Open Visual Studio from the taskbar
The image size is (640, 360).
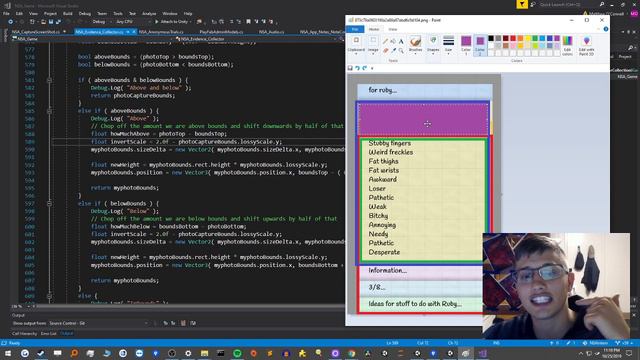click(x=482, y=353)
